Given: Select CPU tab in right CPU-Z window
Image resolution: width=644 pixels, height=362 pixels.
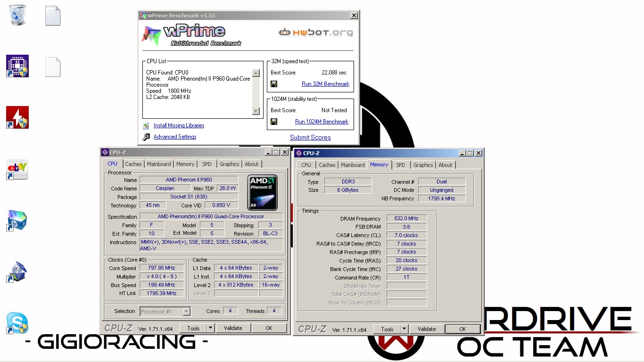Looking at the screenshot, I should [306, 165].
